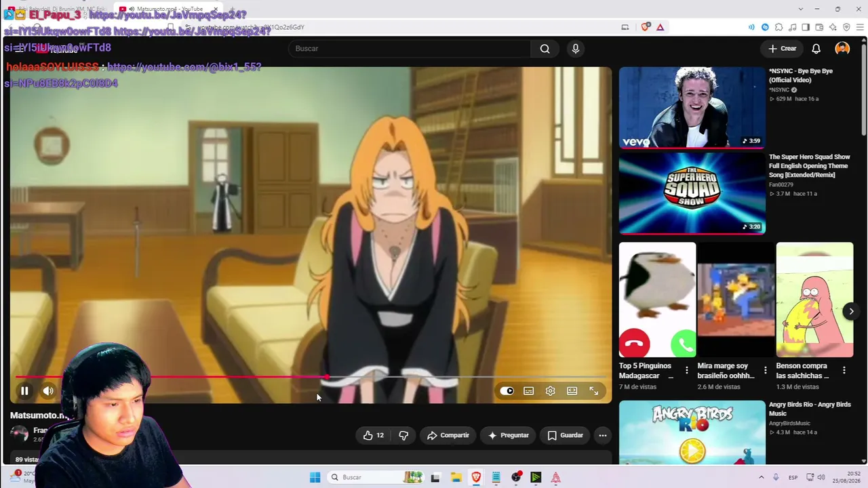Open the account avatar menu
The width and height of the screenshot is (868, 488).
(x=842, y=49)
